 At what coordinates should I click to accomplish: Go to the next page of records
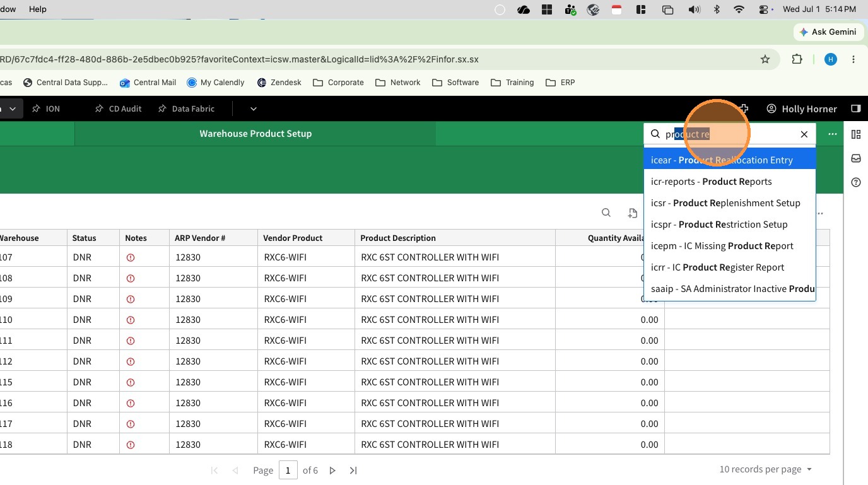pos(332,470)
